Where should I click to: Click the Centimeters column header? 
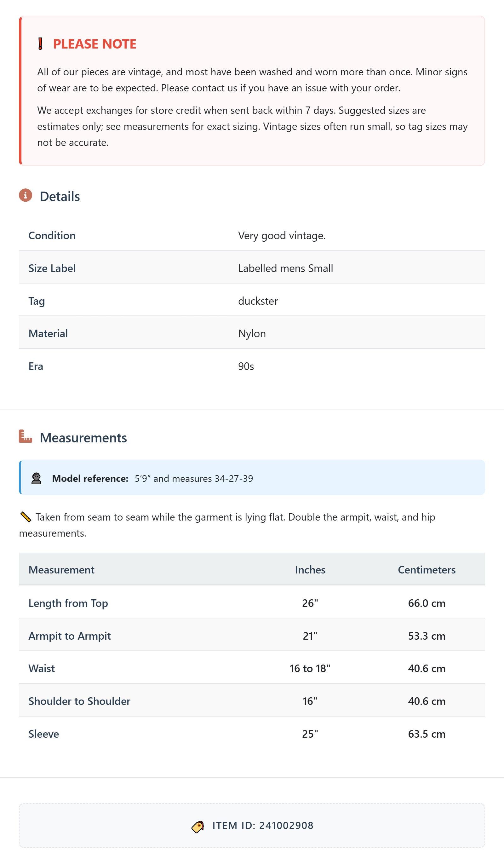coord(427,570)
